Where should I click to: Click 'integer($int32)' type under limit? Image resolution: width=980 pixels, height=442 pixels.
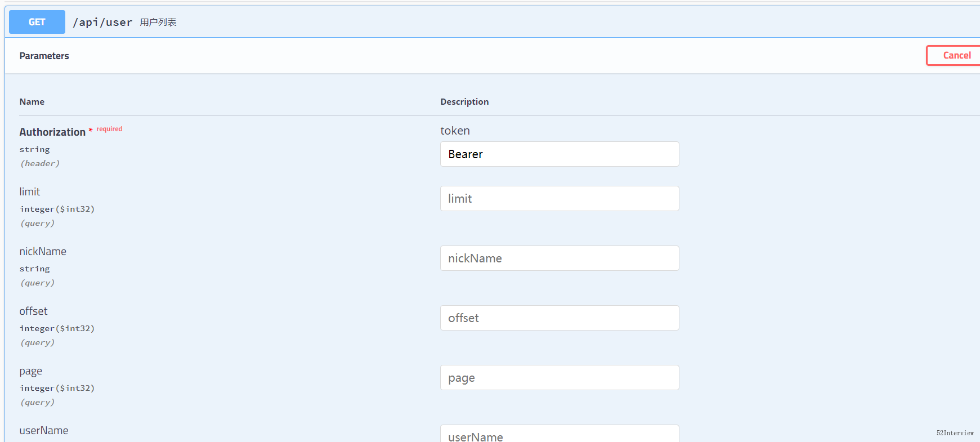click(57, 209)
